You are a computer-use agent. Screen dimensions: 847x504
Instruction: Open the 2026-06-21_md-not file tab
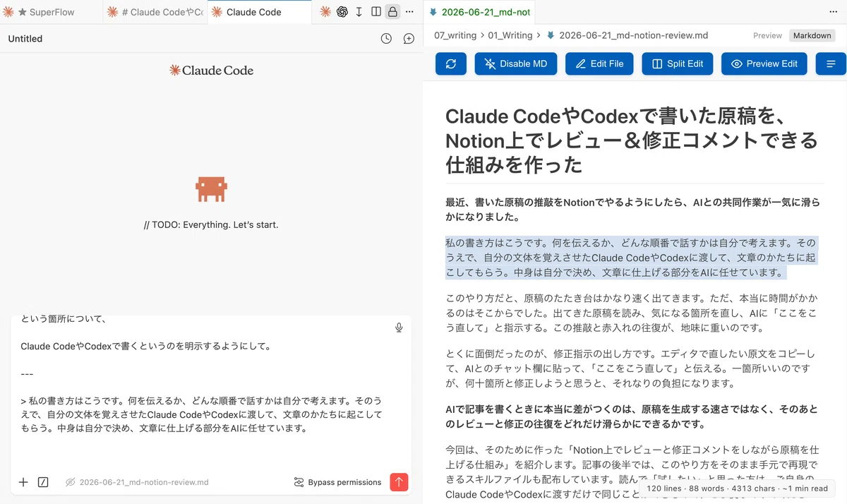480,12
